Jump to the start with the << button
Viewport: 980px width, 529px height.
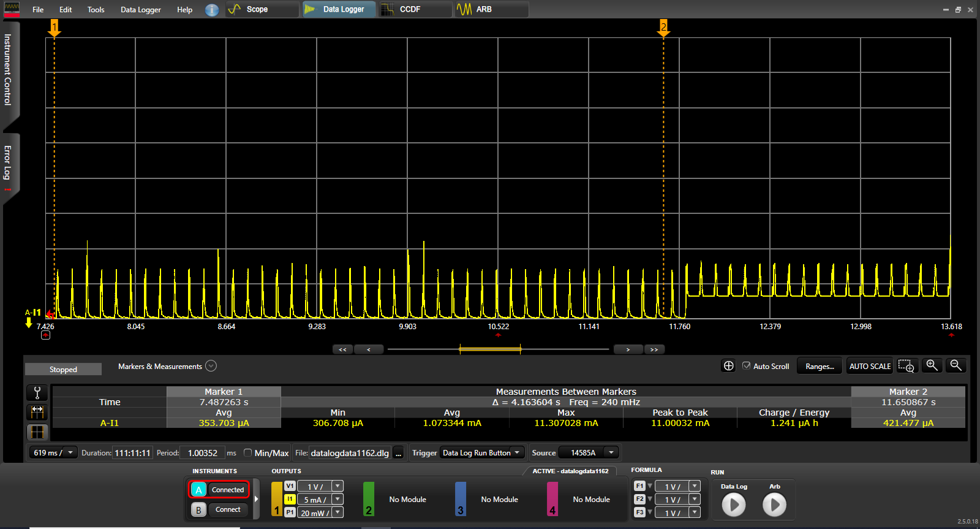coord(342,349)
